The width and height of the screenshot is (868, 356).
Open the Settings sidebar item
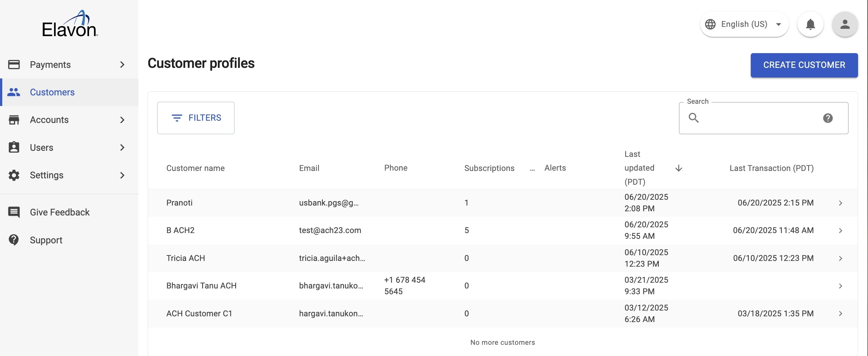pyautogui.click(x=46, y=175)
